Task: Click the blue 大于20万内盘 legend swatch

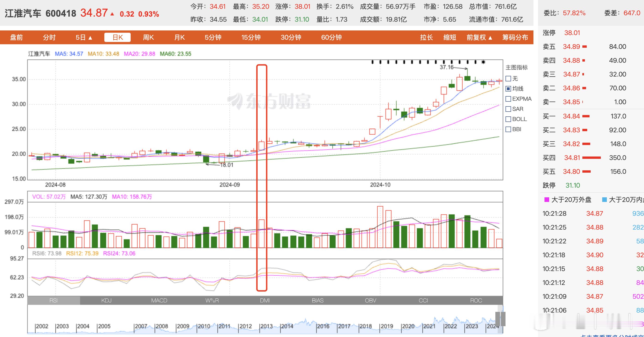Action: tap(605, 200)
